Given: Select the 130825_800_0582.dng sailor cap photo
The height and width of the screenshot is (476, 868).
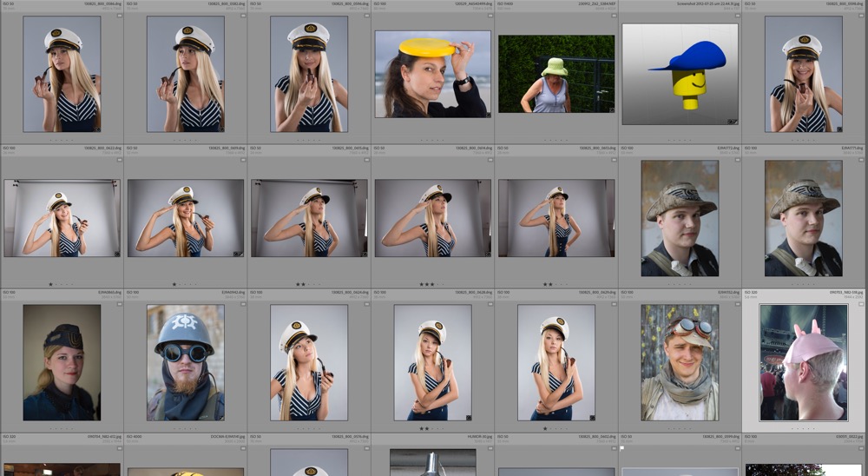Looking at the screenshot, I should point(186,74).
